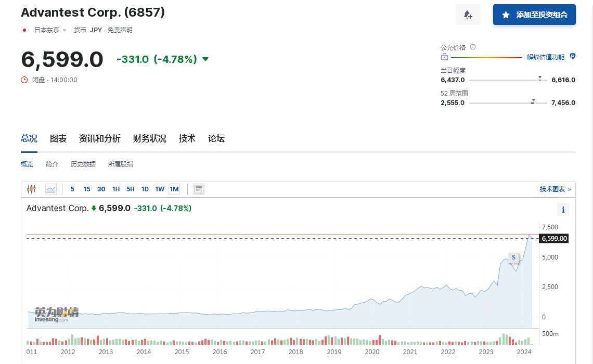Viewport: 593px width, 364px height.
Task: Click the add price alert bell icon
Action: click(x=468, y=15)
